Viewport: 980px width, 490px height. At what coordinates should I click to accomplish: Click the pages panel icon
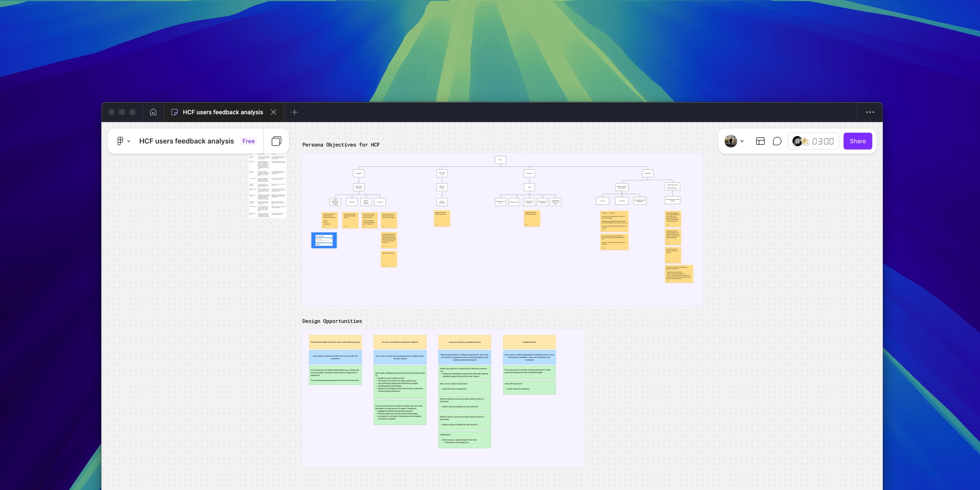[x=276, y=141]
